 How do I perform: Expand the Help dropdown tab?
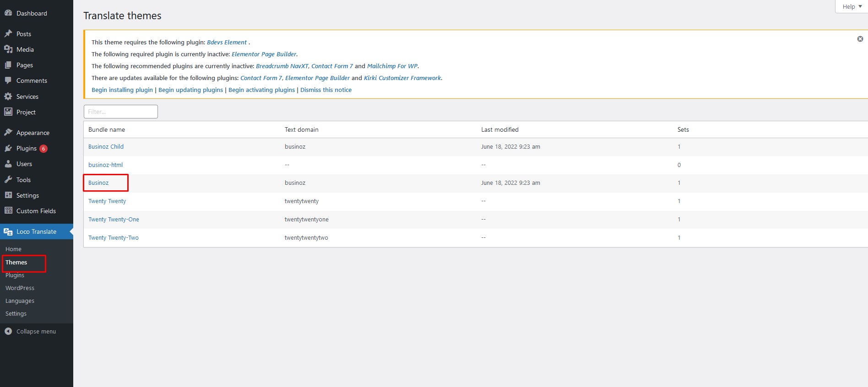pyautogui.click(x=852, y=6)
